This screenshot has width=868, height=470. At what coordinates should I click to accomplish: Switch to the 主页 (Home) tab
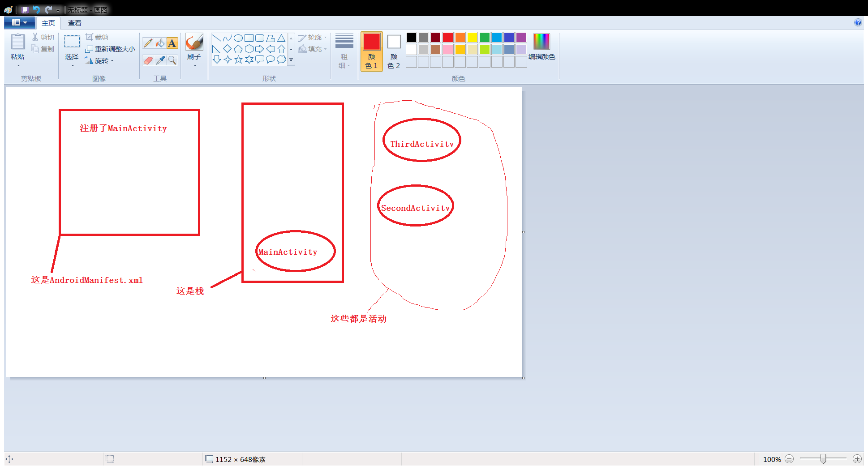tap(48, 23)
